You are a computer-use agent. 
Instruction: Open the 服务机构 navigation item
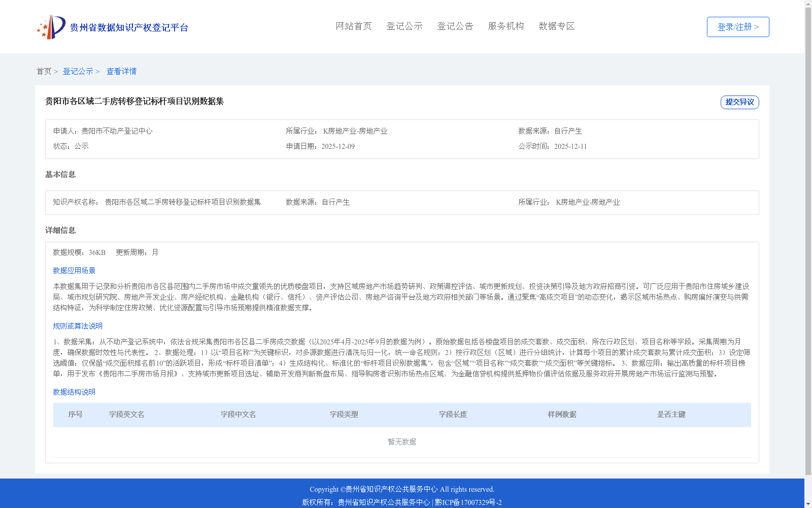coord(506,26)
